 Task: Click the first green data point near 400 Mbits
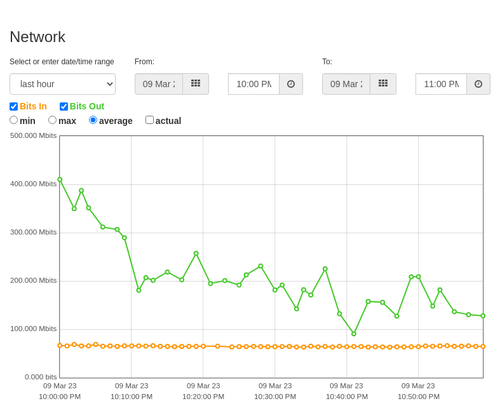[x=60, y=180]
